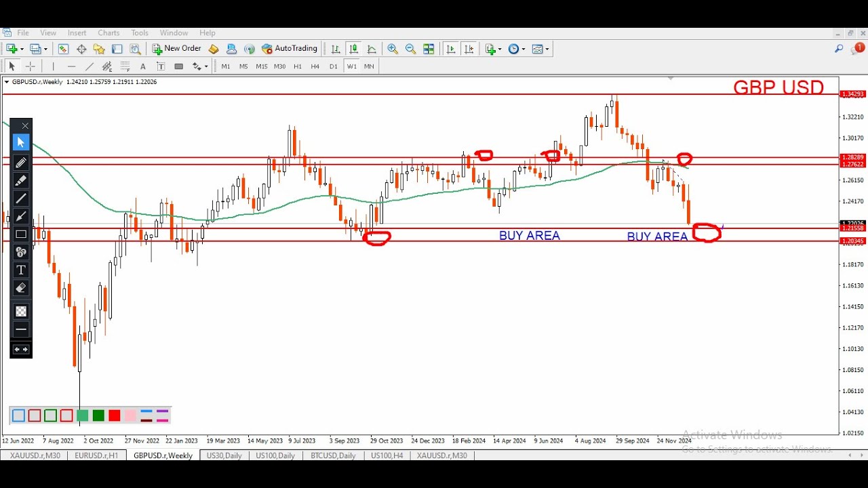Screen dimensions: 868x488
Task: Switch to the BTCUSD,Daily chart tab
Action: click(333, 455)
